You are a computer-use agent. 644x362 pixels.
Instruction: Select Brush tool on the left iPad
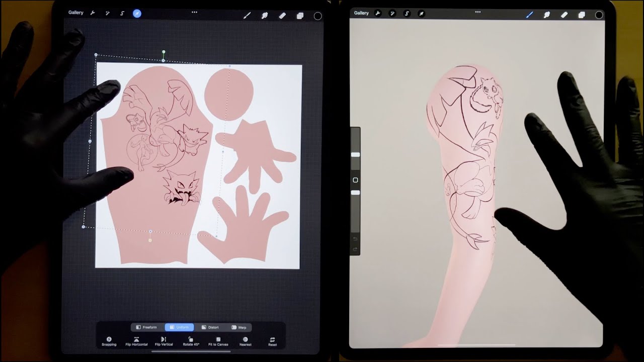[x=247, y=16]
